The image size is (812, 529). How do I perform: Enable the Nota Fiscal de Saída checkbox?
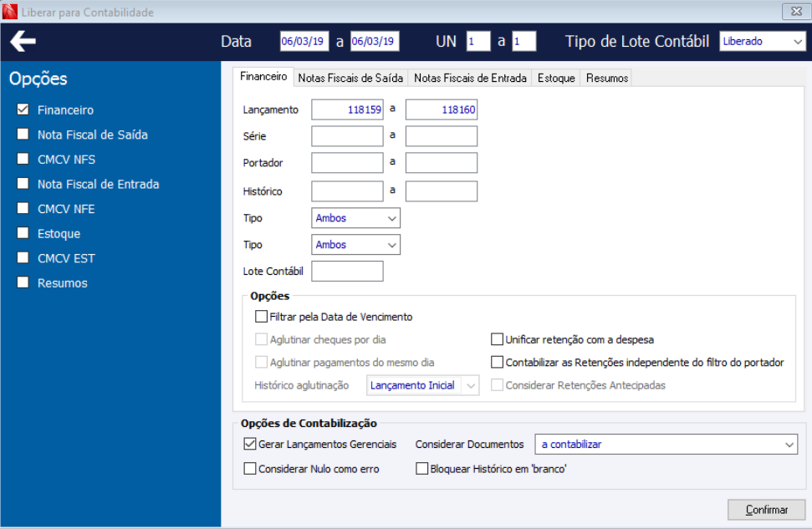tap(23, 134)
